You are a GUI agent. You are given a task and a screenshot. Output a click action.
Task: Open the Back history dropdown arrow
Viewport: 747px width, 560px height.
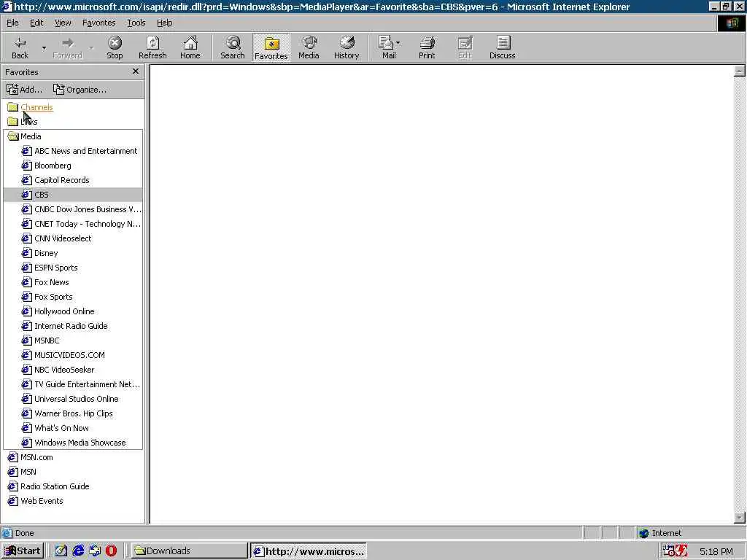(44, 47)
